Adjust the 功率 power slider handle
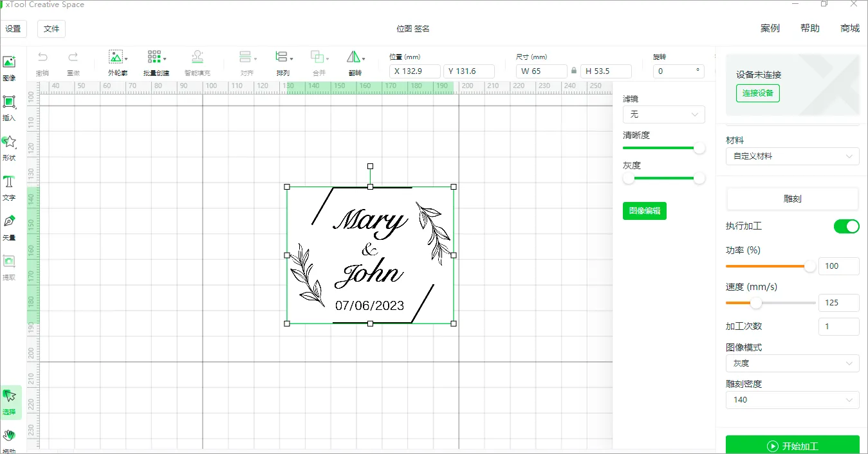Viewport: 868px width, 454px height. click(810, 266)
